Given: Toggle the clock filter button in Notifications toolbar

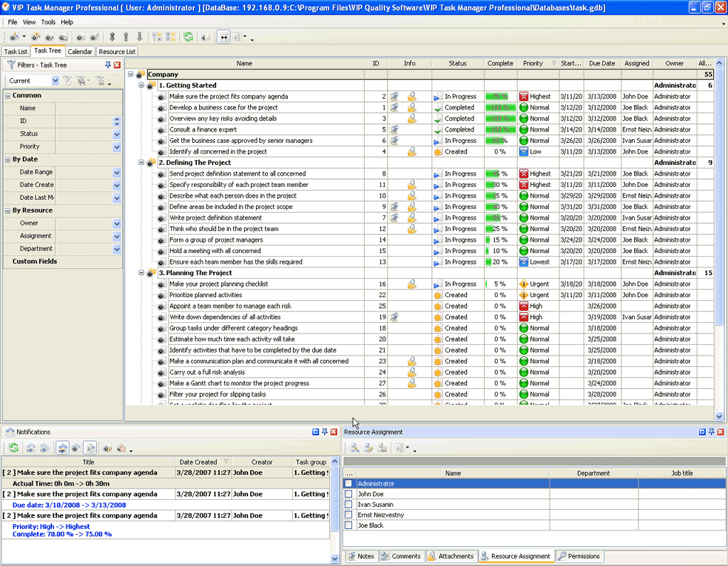Looking at the screenshot, I should tap(76, 448).
